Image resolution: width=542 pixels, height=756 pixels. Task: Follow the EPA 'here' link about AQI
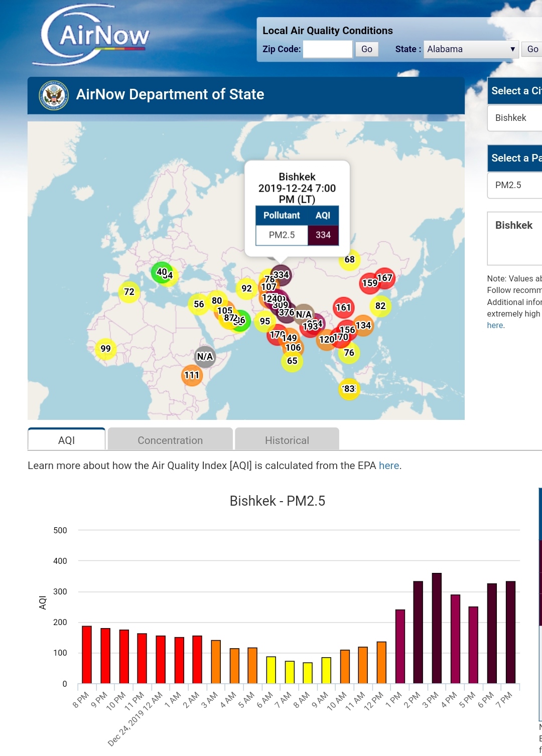click(389, 466)
